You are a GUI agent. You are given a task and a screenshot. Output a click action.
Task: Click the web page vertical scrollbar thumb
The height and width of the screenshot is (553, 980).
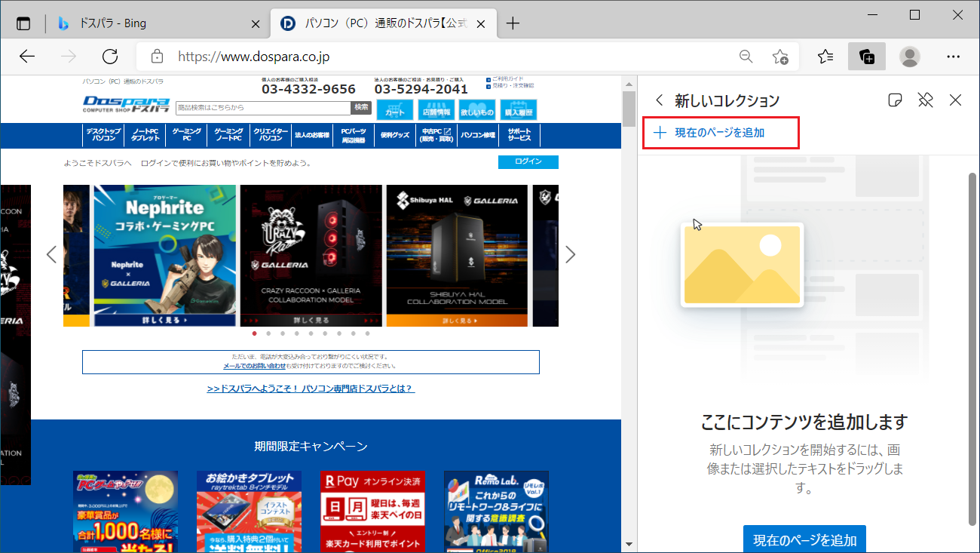(629, 107)
